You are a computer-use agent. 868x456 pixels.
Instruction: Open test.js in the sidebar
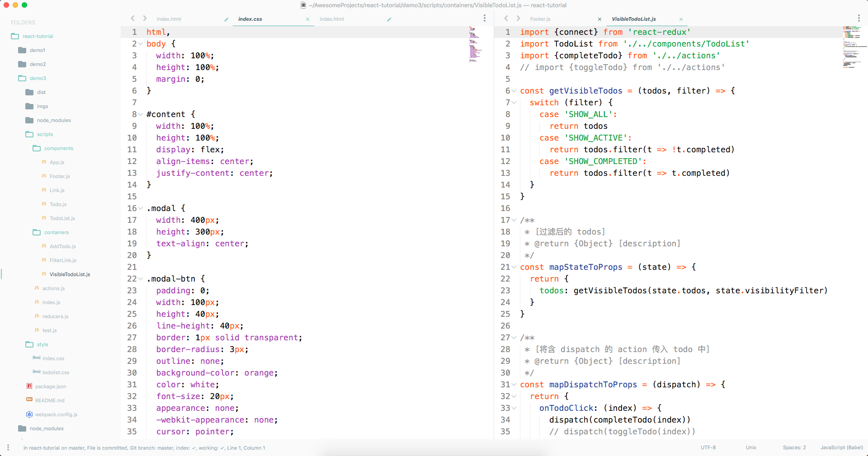pyautogui.click(x=49, y=330)
